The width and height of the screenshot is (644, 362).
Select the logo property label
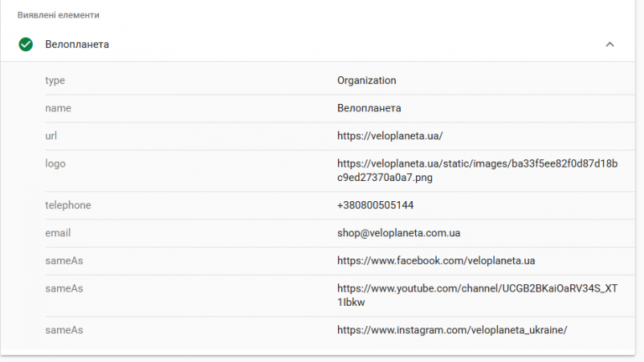coord(55,163)
